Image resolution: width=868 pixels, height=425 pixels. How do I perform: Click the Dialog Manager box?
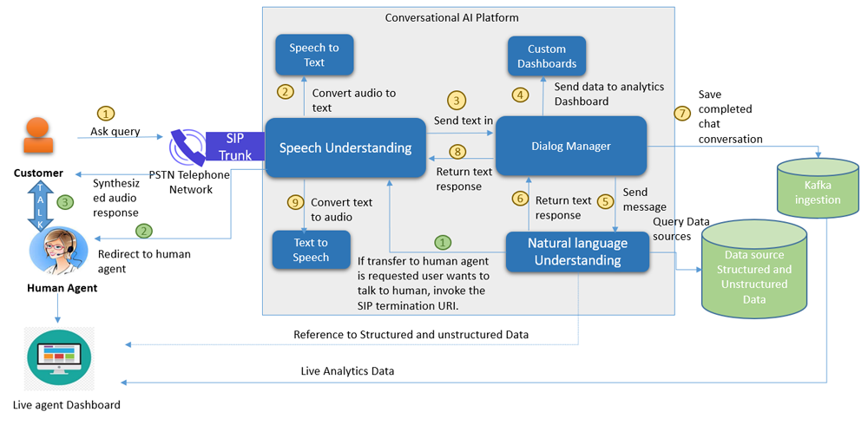tap(570, 147)
